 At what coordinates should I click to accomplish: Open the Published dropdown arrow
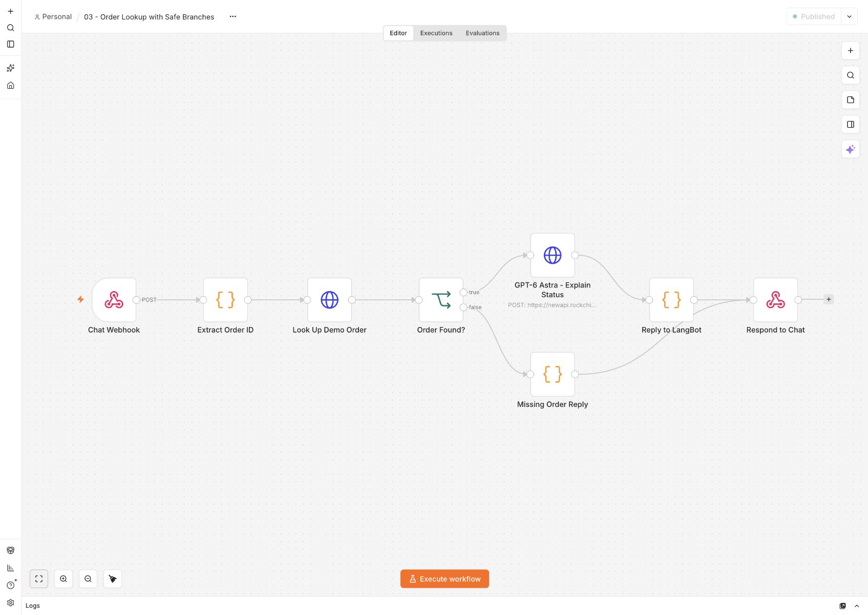click(849, 16)
